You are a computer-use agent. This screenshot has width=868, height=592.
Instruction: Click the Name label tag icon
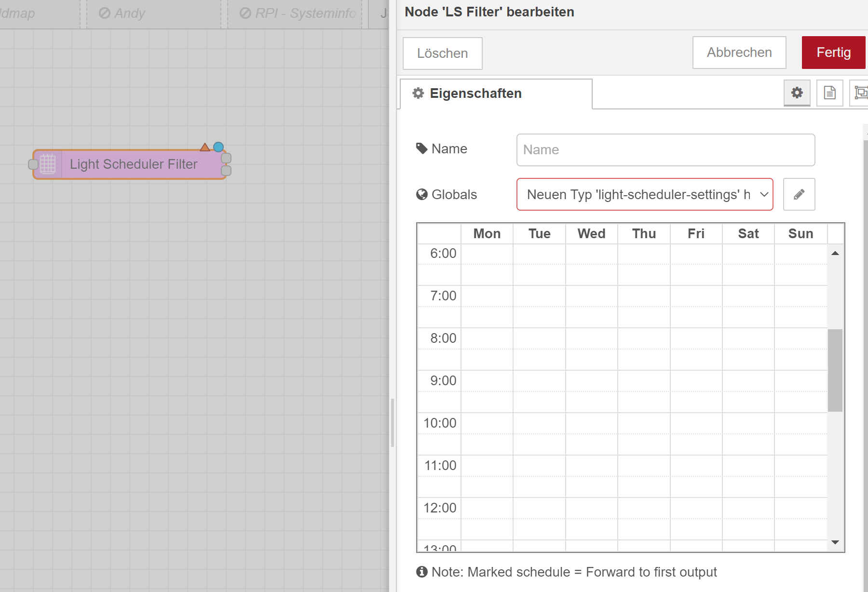[x=422, y=148]
